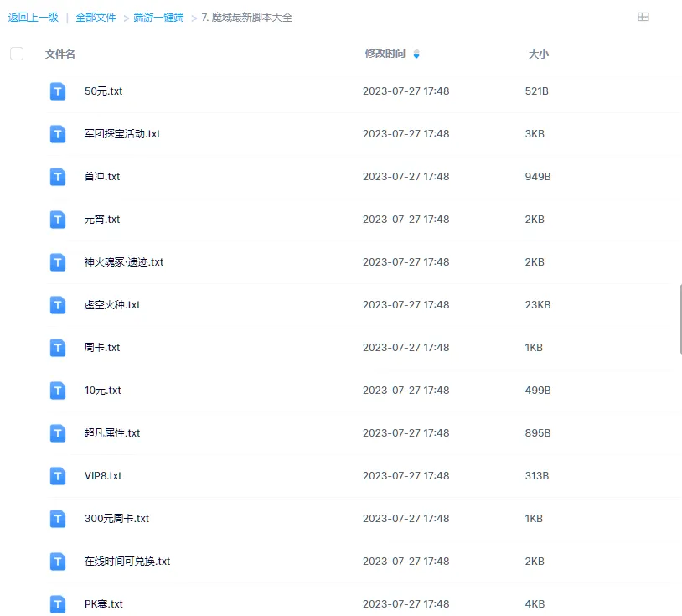Navigate to 全部文件 breadcrumb
Image resolution: width=682 pixels, height=616 pixels.
pyautogui.click(x=96, y=18)
